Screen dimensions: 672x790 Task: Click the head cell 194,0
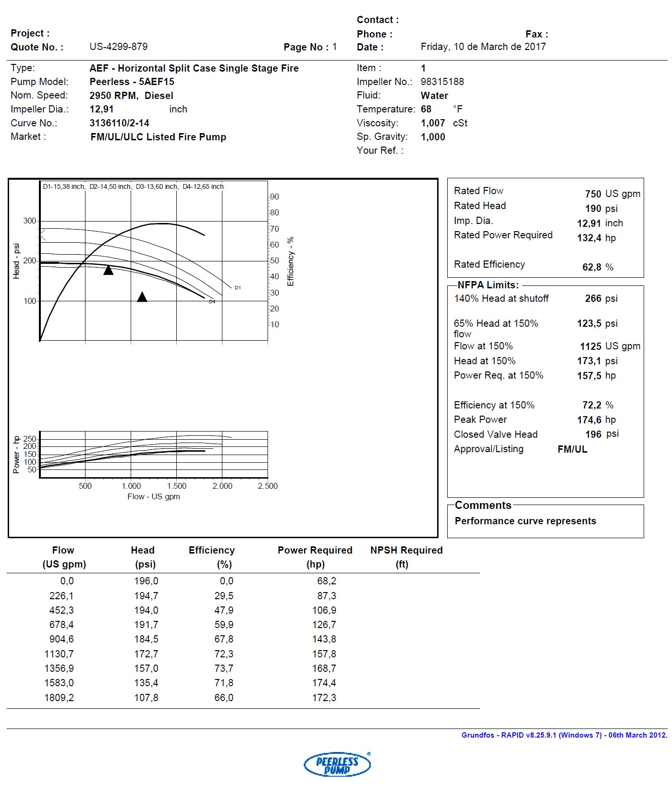tap(146, 610)
